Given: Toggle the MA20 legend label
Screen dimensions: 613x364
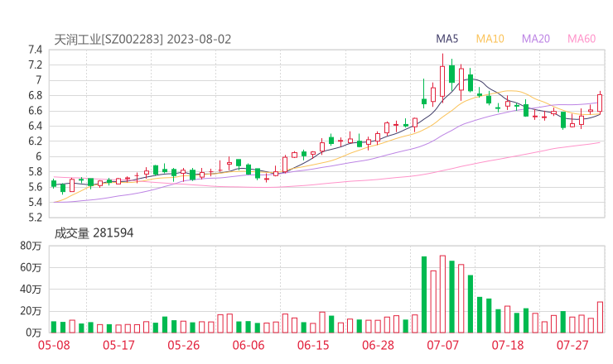Looking at the screenshot, I should click(536, 39).
